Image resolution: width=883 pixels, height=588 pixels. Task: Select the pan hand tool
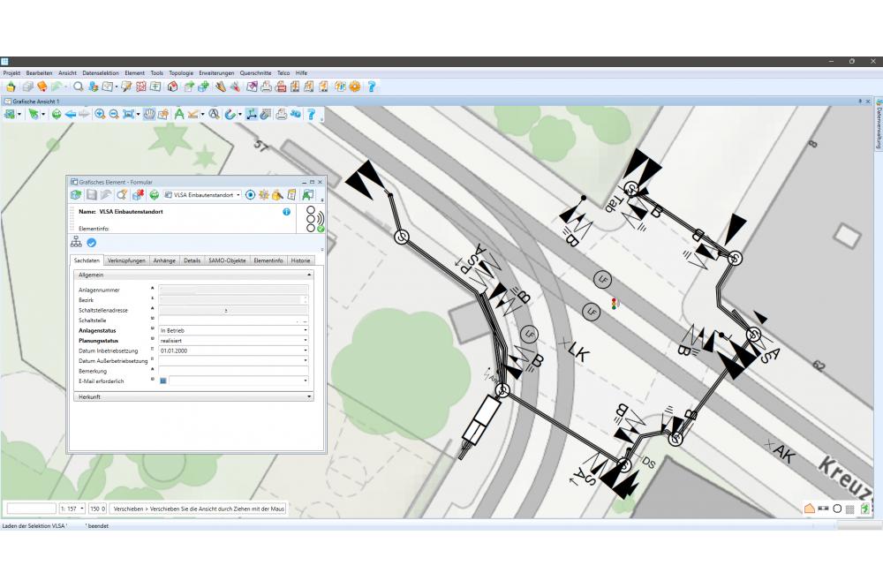pos(150,114)
